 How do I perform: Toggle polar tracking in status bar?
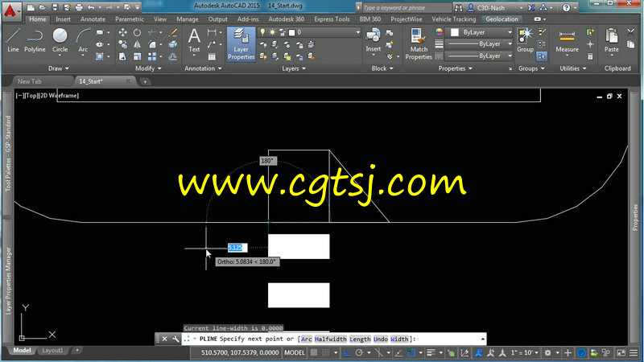[359, 352]
